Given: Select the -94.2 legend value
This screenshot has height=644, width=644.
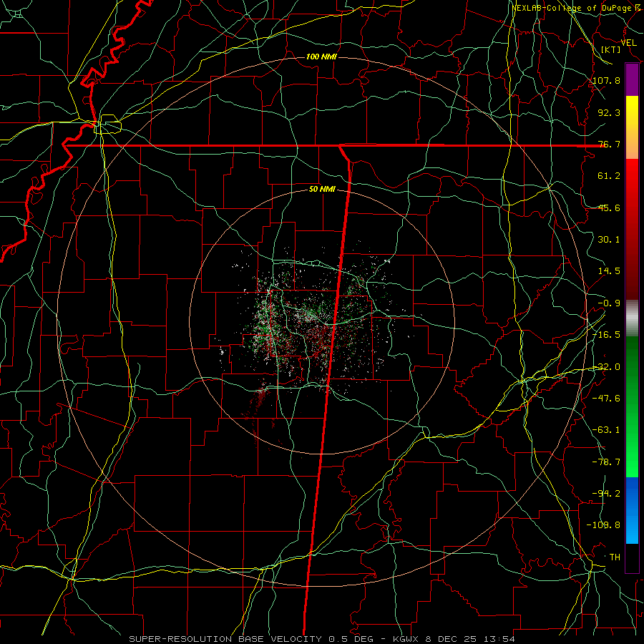Looking at the screenshot, I should (606, 494).
